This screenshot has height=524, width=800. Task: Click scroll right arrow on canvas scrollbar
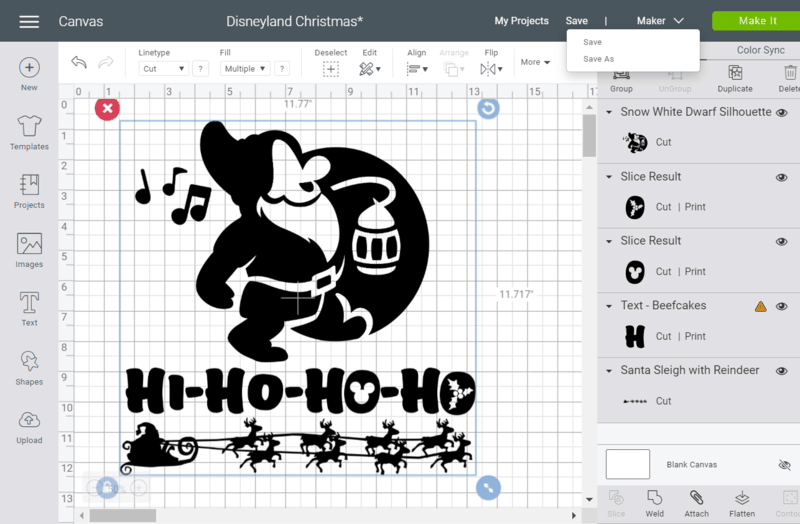573,515
